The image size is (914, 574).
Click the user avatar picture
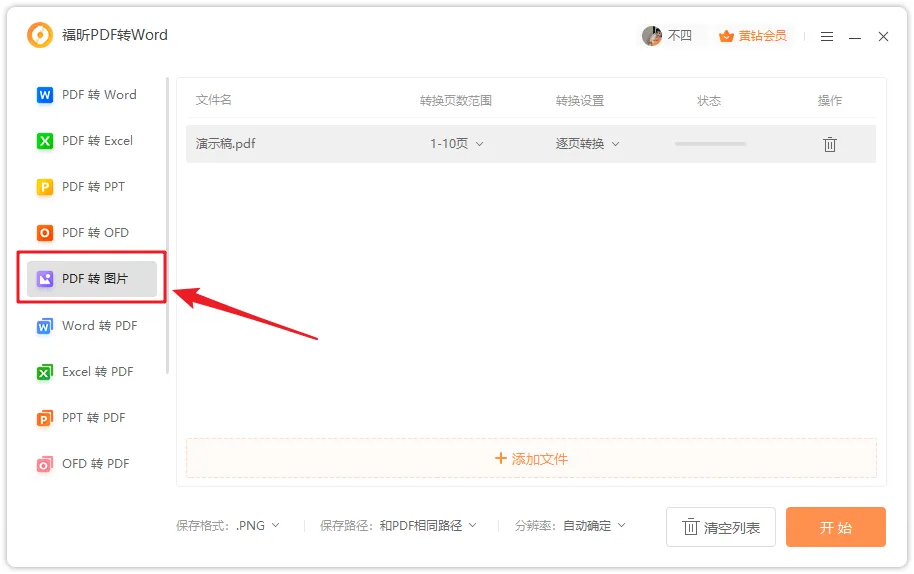[x=652, y=36]
